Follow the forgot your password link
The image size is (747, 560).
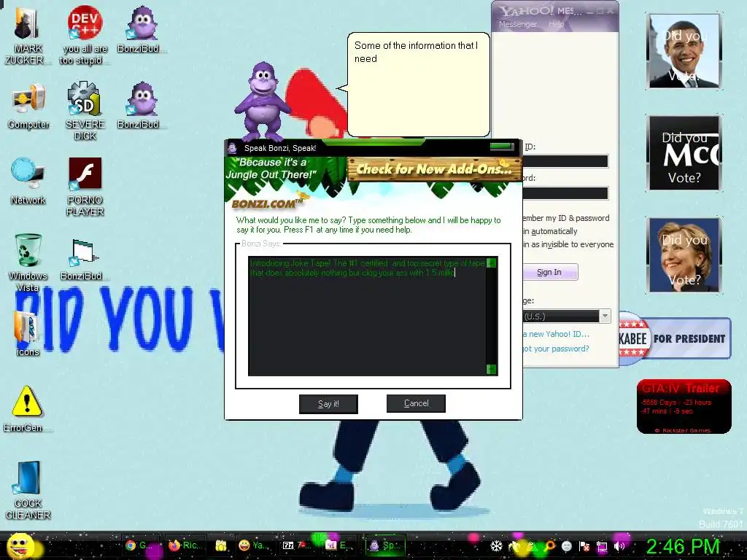pos(557,349)
